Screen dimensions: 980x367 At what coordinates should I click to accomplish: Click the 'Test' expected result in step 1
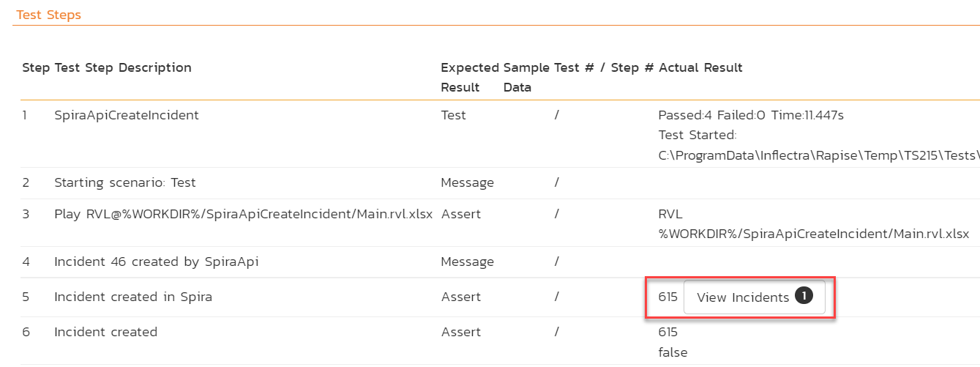(x=454, y=115)
